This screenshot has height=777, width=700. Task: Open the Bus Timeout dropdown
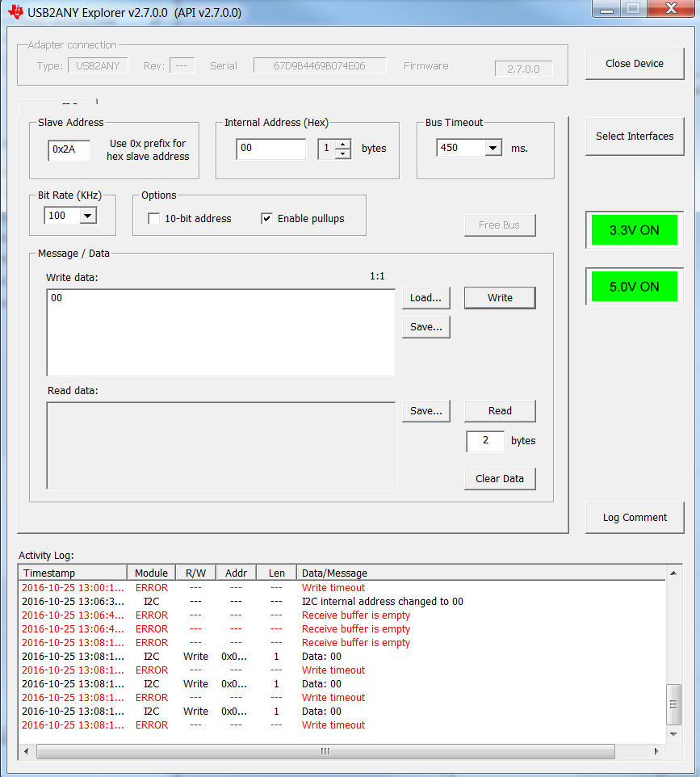(x=493, y=148)
